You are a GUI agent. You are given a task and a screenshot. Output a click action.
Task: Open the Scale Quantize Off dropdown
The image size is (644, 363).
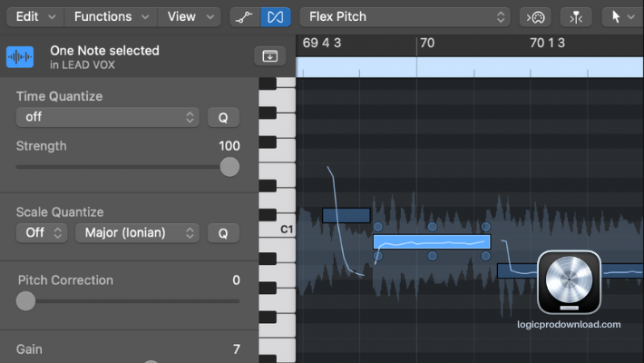[42, 233]
